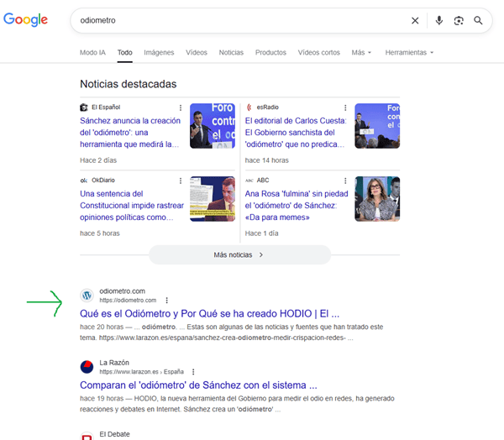The image size is (504, 440).
Task: Start voice search with microphone icon
Action: (439, 20)
